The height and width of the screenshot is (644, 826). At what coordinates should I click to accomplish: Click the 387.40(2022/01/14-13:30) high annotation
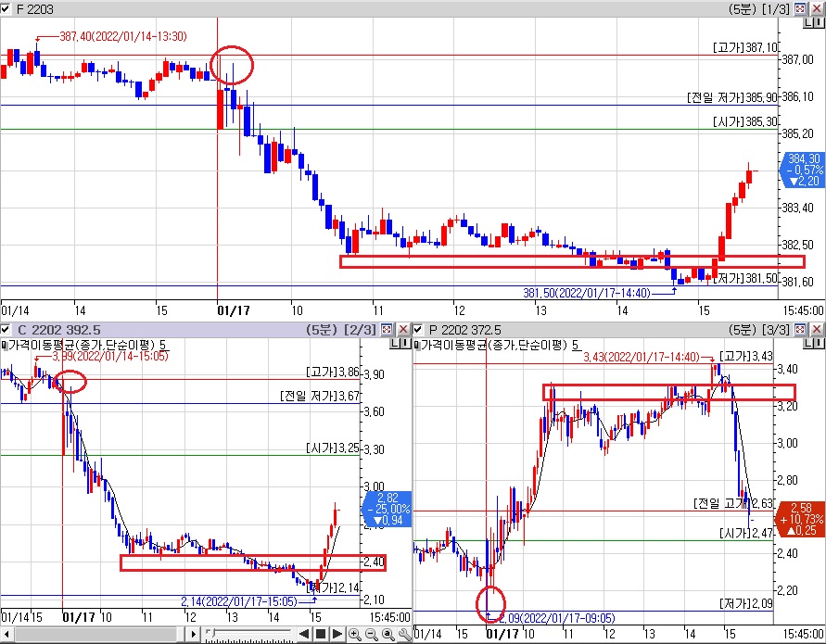(122, 36)
